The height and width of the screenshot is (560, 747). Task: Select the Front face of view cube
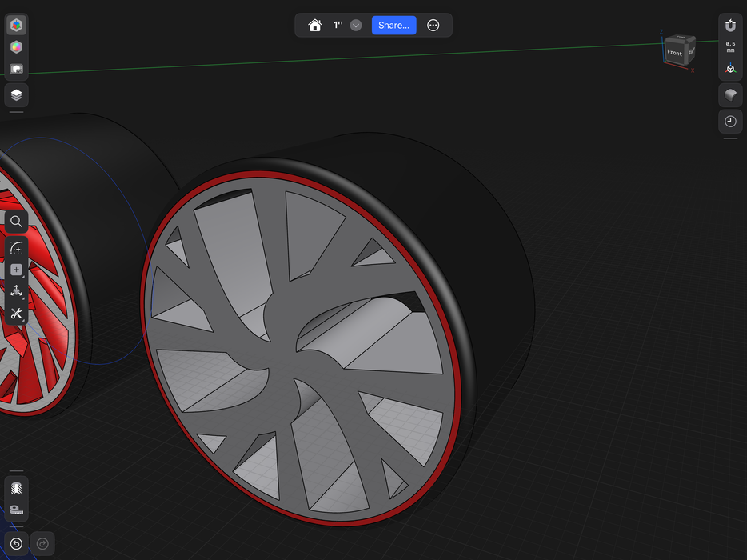click(674, 52)
